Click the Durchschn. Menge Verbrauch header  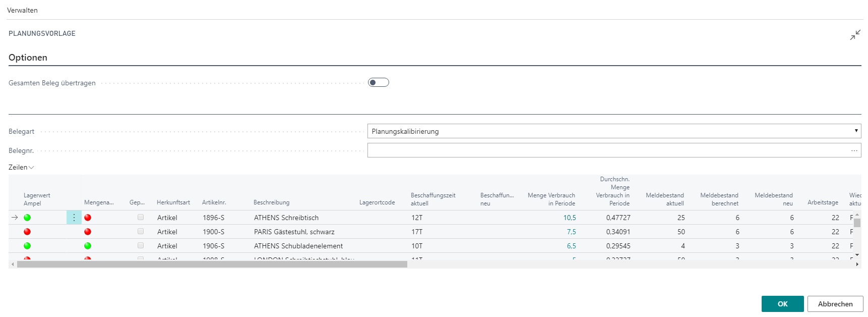pyautogui.click(x=613, y=191)
